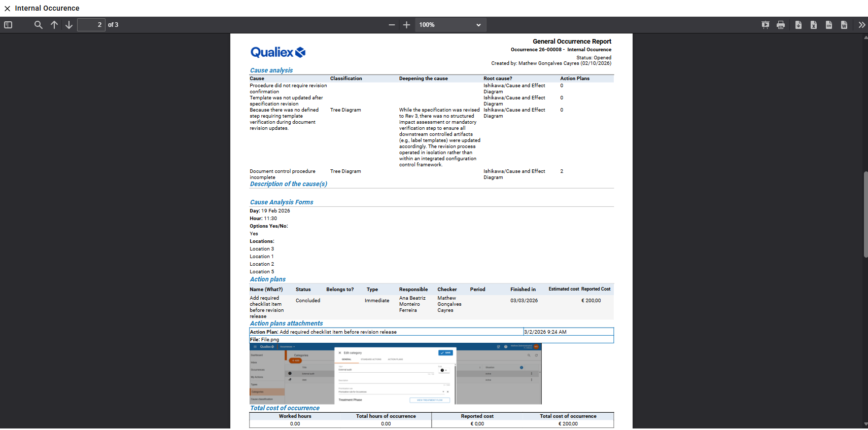This screenshot has height=430, width=868.
Task: Zoom out of the report
Action: [392, 25]
